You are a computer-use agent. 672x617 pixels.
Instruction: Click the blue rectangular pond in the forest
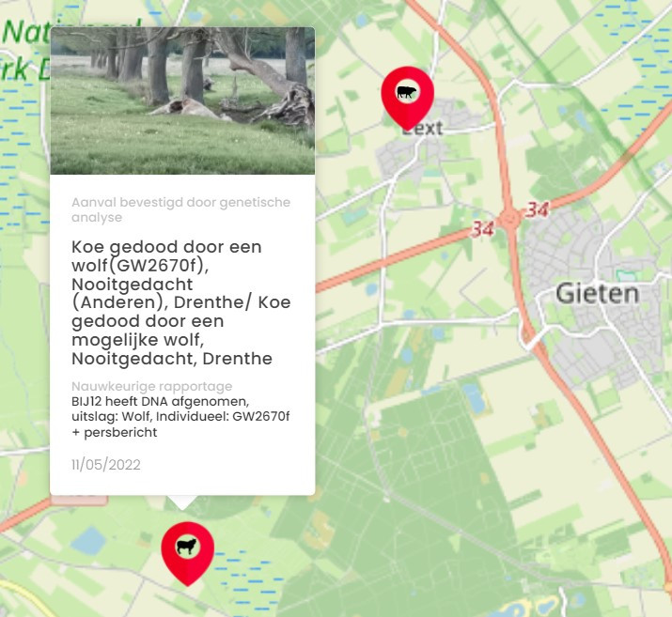click(476, 398)
